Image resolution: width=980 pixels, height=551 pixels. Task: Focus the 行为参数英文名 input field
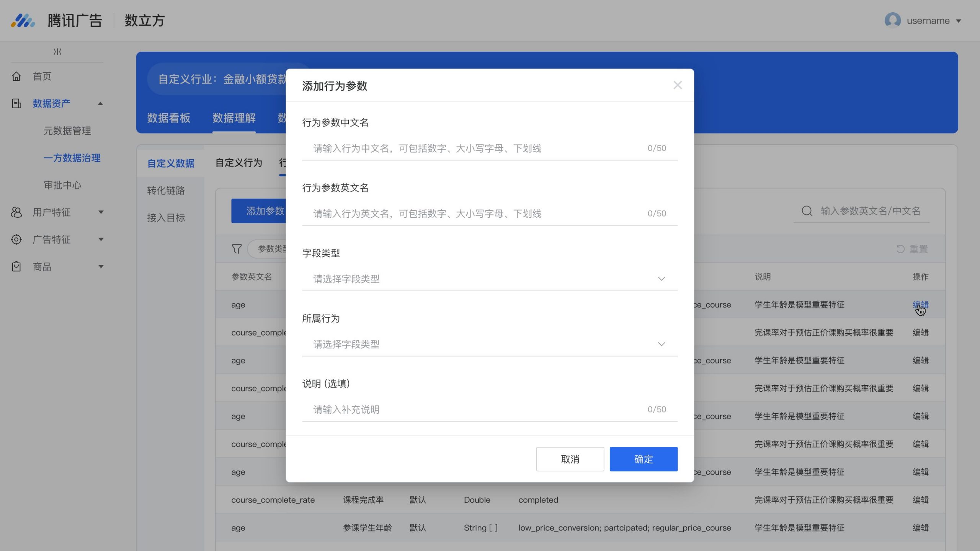[x=490, y=214]
